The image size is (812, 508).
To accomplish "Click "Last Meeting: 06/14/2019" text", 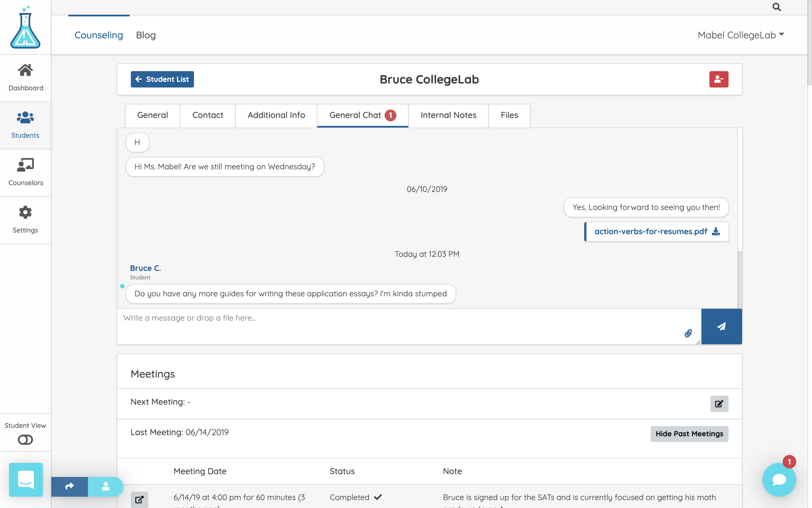I will click(180, 432).
